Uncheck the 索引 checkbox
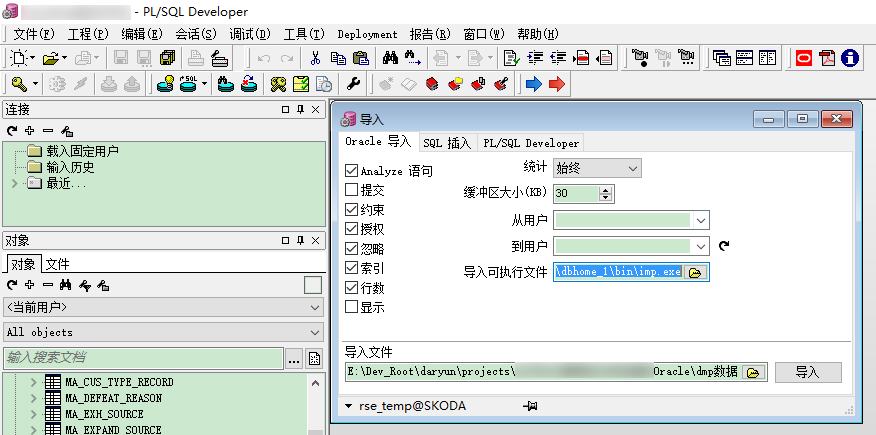The width and height of the screenshot is (876, 435). click(x=351, y=268)
